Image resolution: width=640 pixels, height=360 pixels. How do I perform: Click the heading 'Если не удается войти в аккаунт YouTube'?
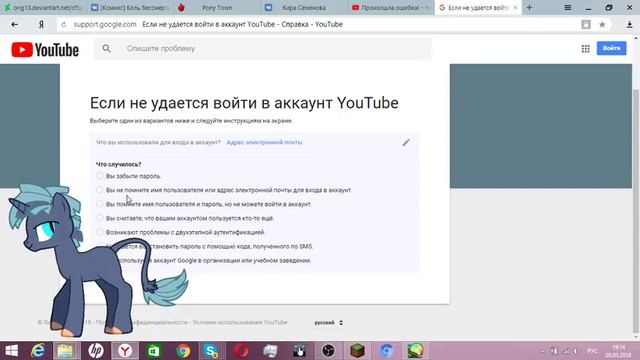tap(244, 103)
